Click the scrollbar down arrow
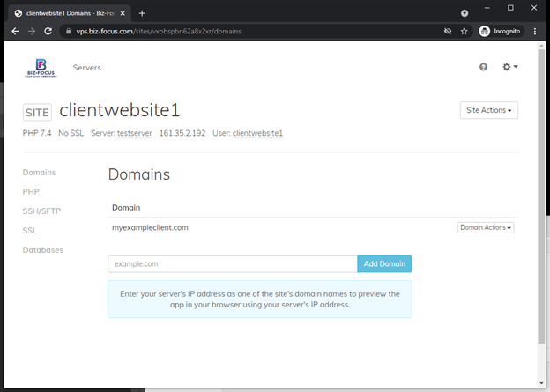This screenshot has width=550, height=392. [541, 383]
